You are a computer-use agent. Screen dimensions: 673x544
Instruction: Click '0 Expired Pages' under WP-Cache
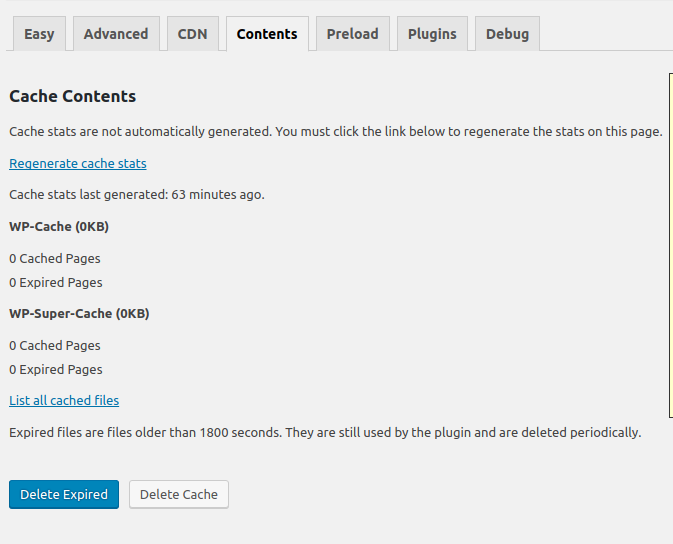tap(56, 283)
